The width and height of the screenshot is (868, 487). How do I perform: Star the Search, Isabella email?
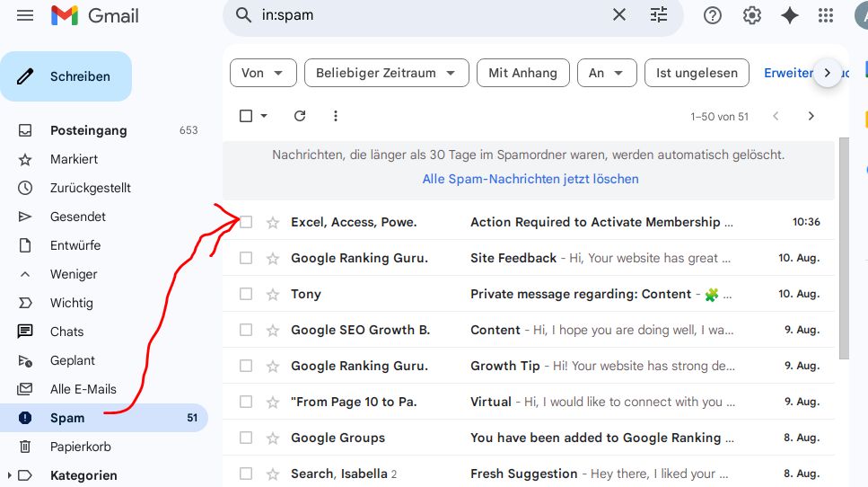[x=272, y=474]
